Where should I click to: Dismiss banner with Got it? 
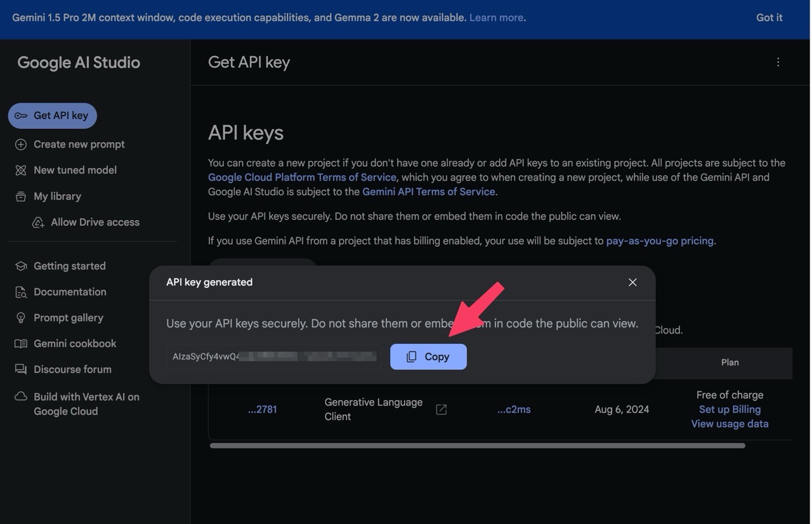click(x=769, y=18)
